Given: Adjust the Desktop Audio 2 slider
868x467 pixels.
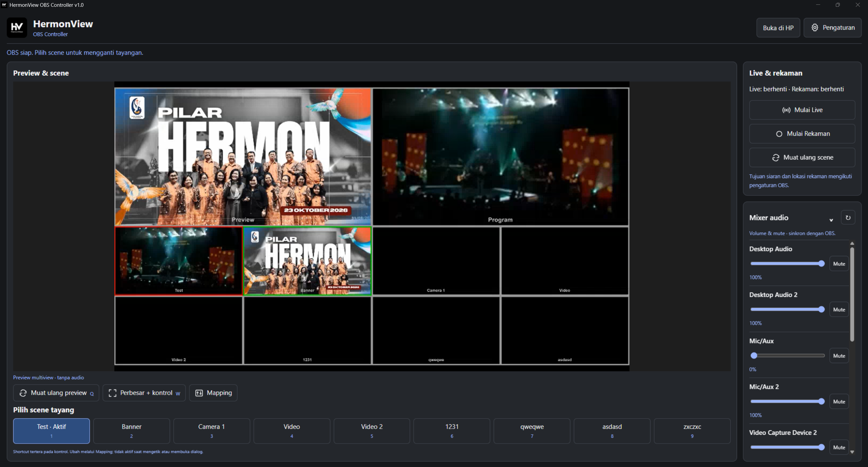Looking at the screenshot, I should pos(787,310).
